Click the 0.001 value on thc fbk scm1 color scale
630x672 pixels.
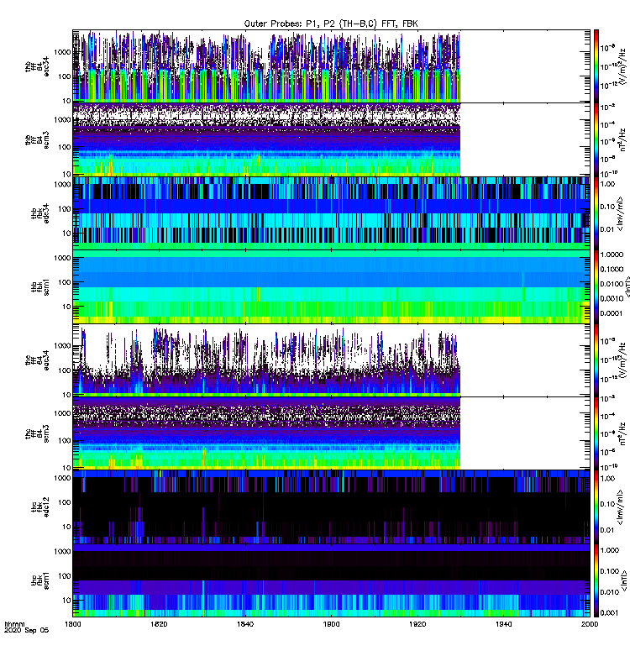610,613
